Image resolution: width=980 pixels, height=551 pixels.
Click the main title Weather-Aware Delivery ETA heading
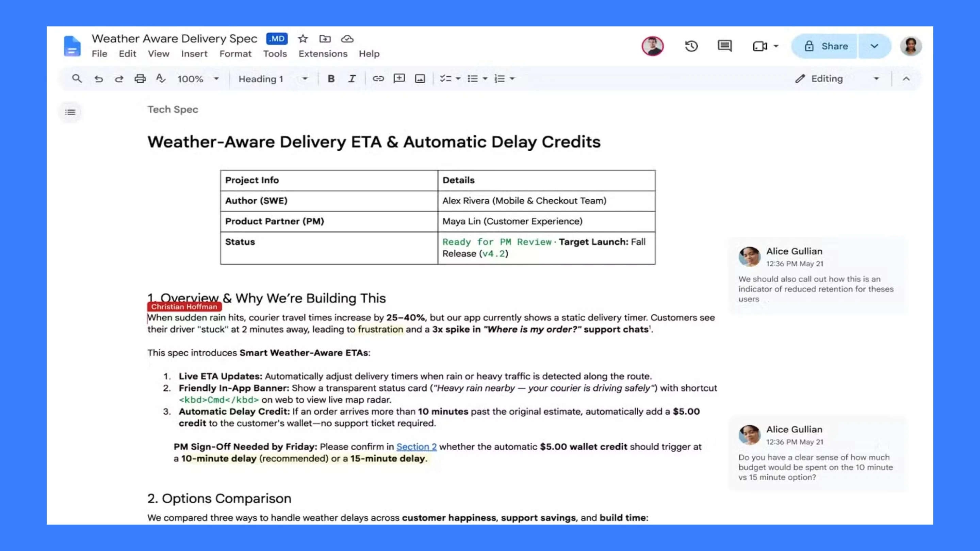click(x=374, y=142)
